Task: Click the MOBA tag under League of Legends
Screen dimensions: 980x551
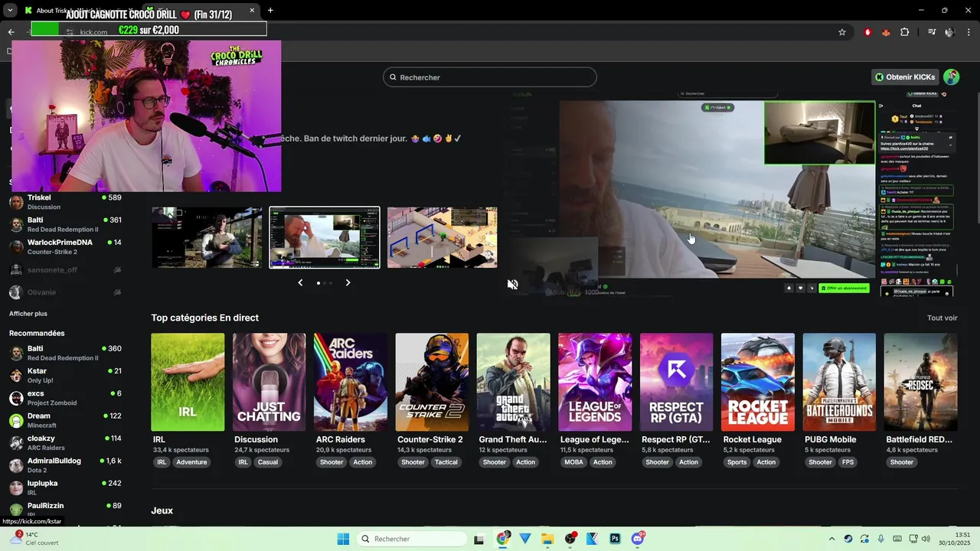Action: click(573, 462)
